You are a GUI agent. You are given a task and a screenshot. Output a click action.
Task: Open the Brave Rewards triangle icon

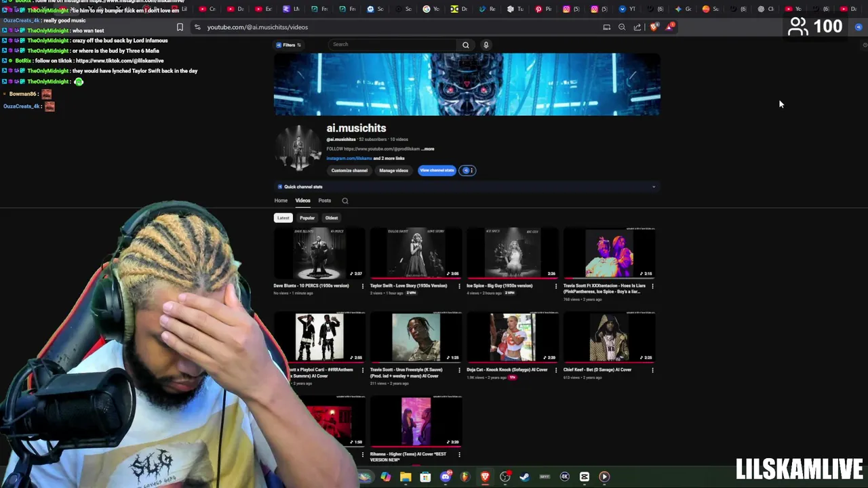(x=670, y=26)
